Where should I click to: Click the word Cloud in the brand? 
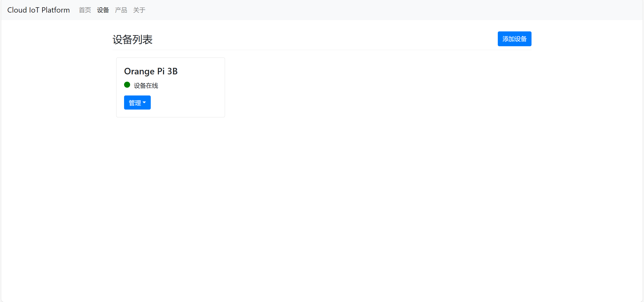(x=17, y=10)
